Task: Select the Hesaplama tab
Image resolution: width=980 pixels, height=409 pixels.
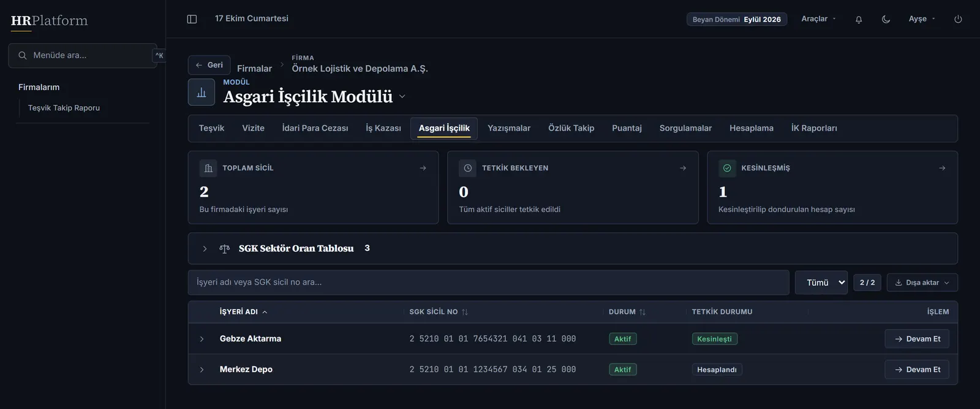Action: (751, 128)
